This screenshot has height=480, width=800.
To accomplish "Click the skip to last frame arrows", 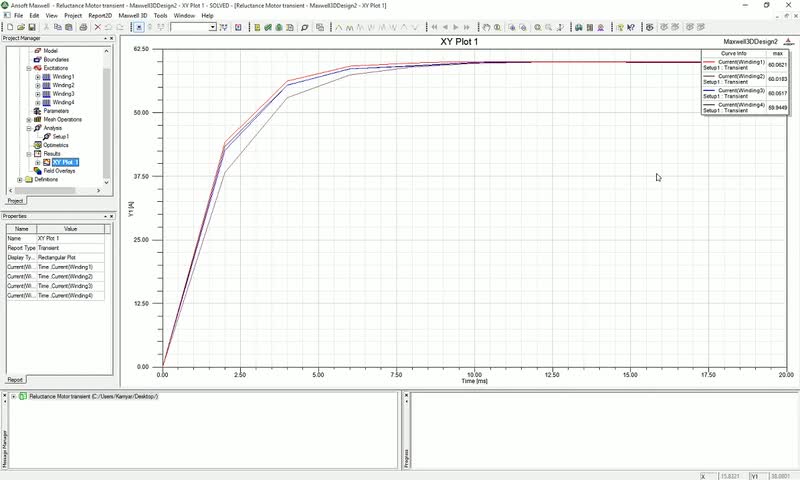I will coord(466,27).
